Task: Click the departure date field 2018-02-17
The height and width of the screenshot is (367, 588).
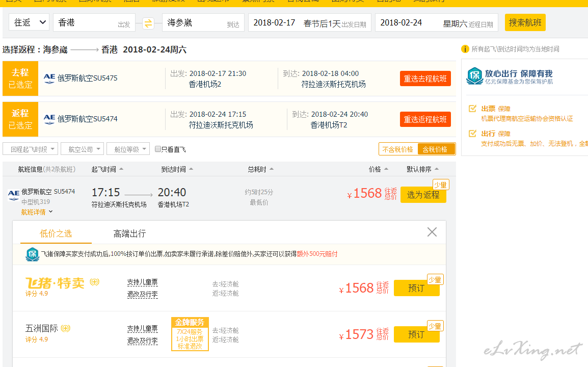Action: pos(274,23)
